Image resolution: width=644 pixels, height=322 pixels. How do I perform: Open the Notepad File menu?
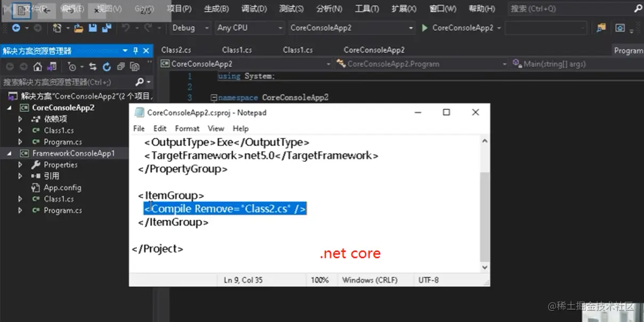pyautogui.click(x=139, y=128)
